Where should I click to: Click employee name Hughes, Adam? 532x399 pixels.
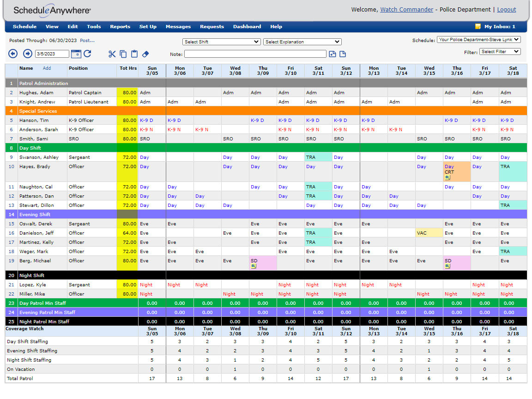(x=36, y=93)
